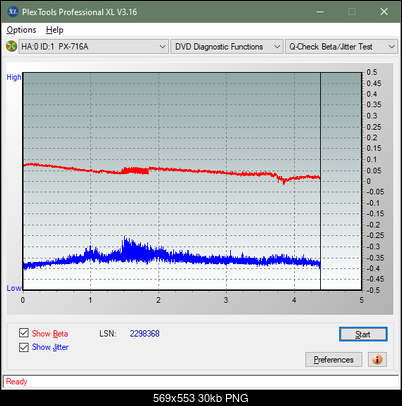
Task: Toggle the Show Jitter checkbox
Action: (24, 347)
